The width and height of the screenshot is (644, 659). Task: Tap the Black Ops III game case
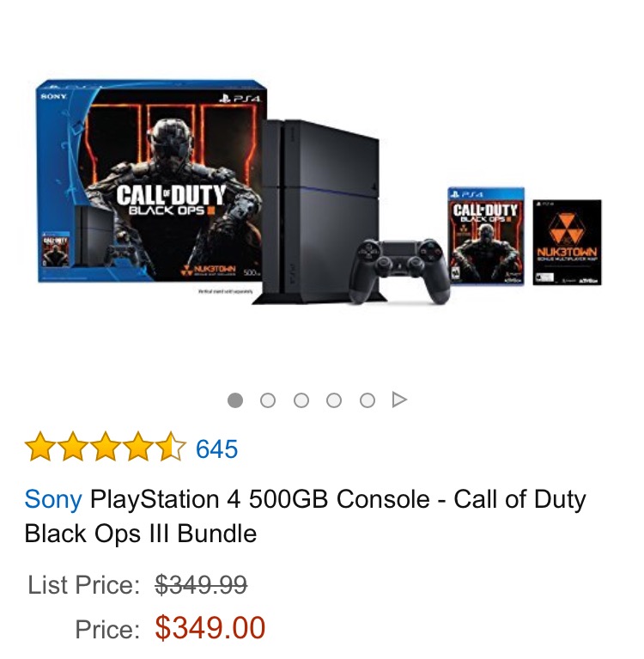coord(486,236)
